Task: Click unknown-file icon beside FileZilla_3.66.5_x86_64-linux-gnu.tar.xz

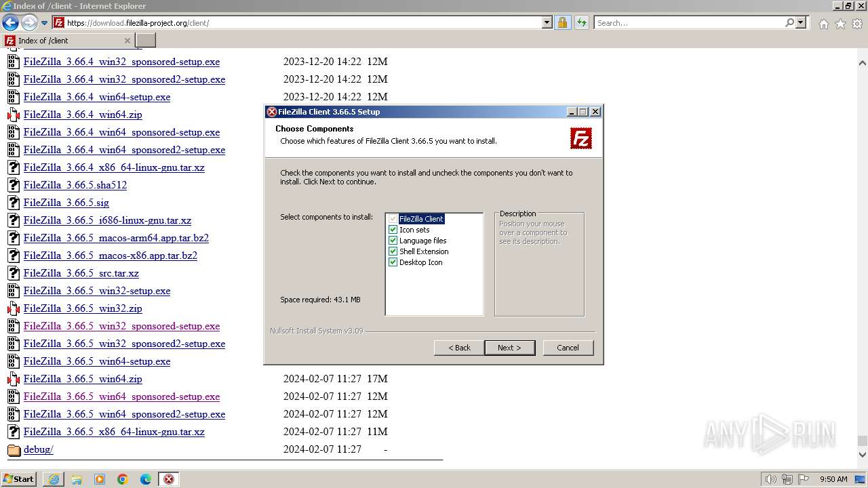Action: tap(14, 432)
